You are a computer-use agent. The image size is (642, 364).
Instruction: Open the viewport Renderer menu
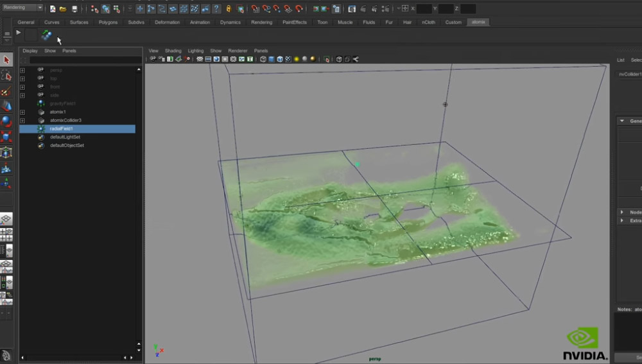click(238, 51)
